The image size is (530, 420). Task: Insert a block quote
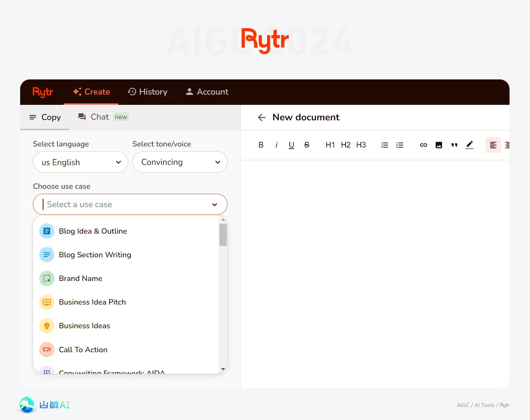coord(454,145)
